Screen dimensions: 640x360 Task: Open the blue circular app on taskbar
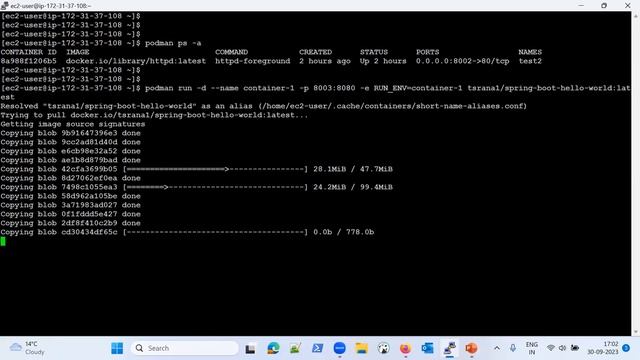point(339,348)
